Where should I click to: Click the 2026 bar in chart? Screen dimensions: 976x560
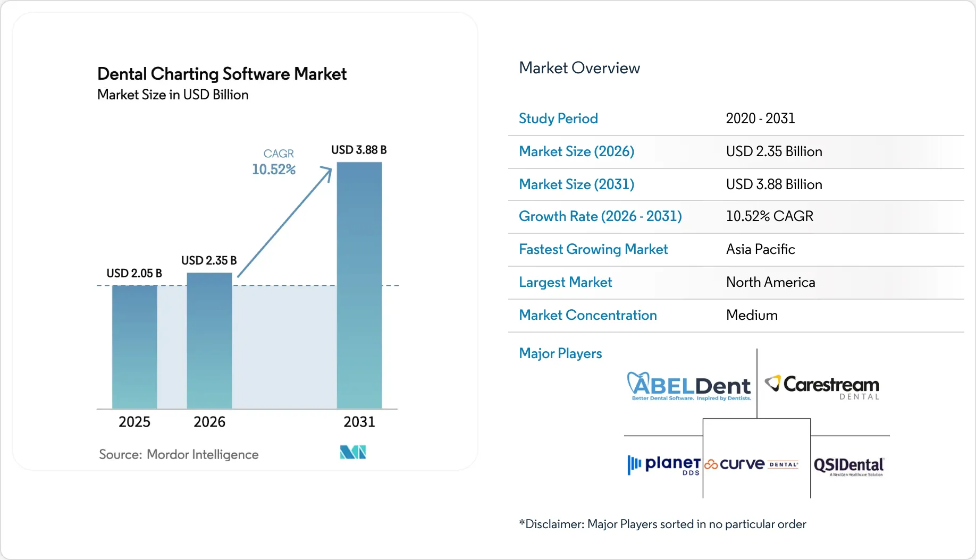click(209, 341)
